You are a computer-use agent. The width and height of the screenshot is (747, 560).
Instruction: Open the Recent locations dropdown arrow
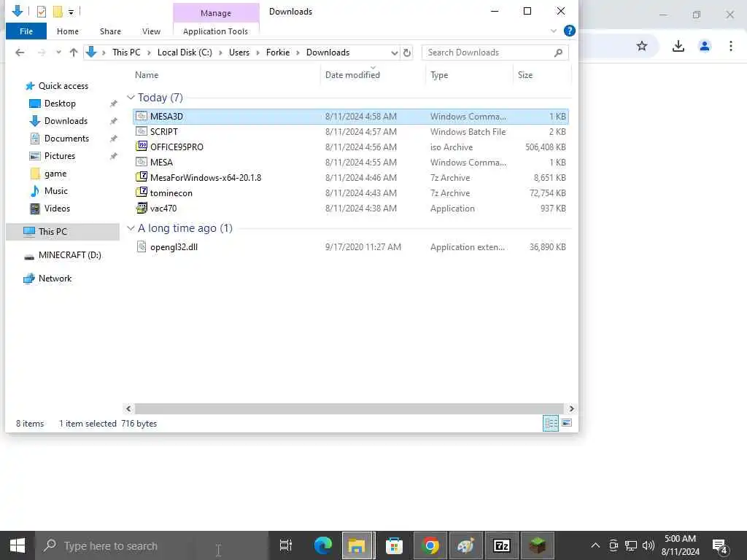(58, 52)
